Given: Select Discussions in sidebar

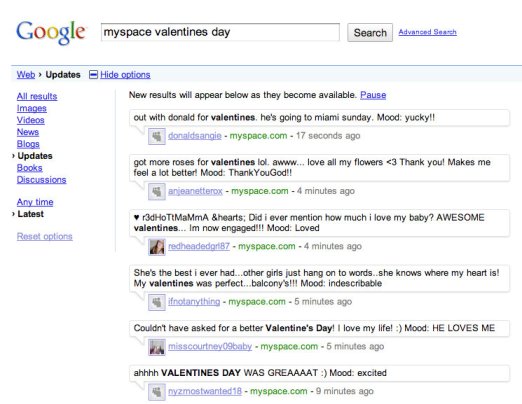Looking at the screenshot, I should click(x=42, y=180).
